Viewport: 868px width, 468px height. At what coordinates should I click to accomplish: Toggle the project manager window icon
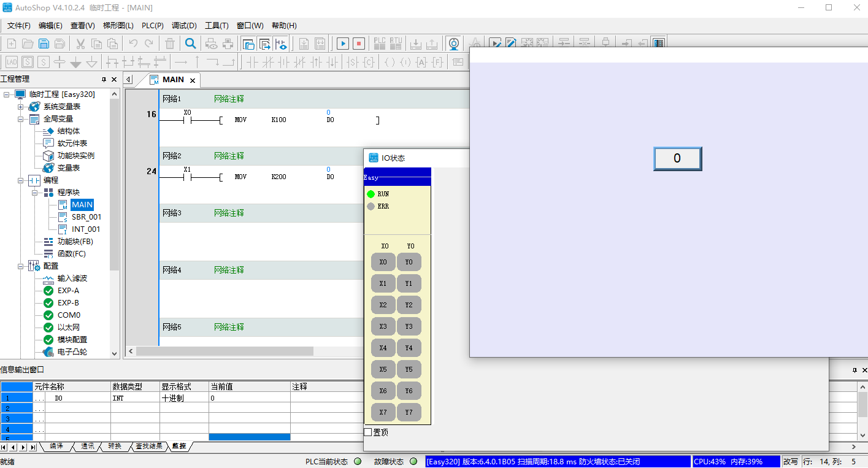click(x=248, y=44)
